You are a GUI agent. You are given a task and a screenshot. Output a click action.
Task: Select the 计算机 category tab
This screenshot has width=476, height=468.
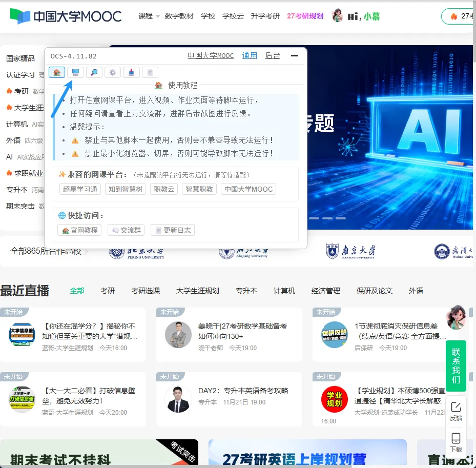pos(284,291)
